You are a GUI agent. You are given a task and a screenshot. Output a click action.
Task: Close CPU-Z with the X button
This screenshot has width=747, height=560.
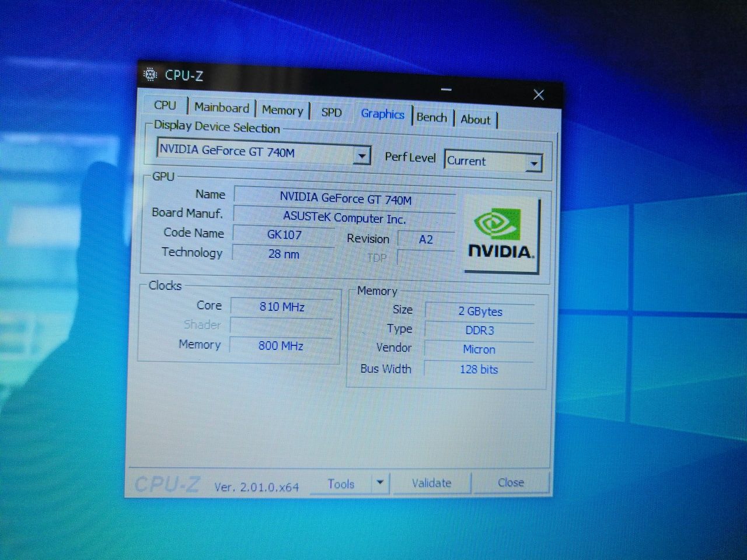[539, 94]
